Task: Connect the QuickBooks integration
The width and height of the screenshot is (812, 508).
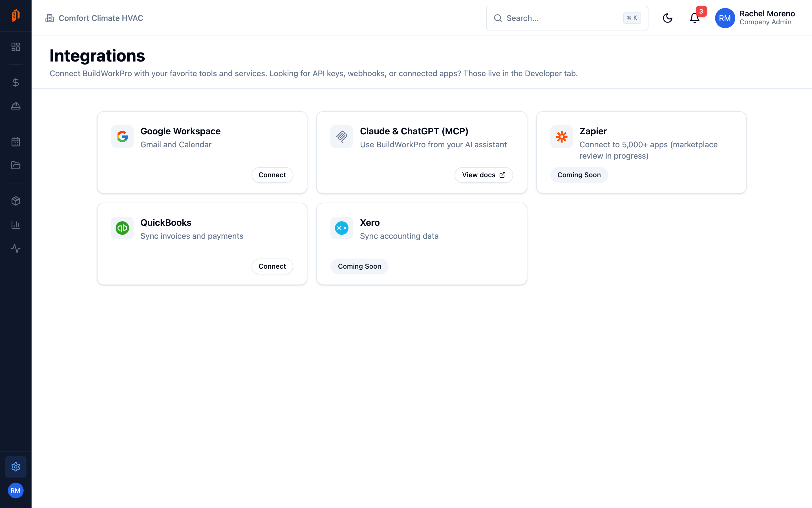Action: click(x=272, y=266)
